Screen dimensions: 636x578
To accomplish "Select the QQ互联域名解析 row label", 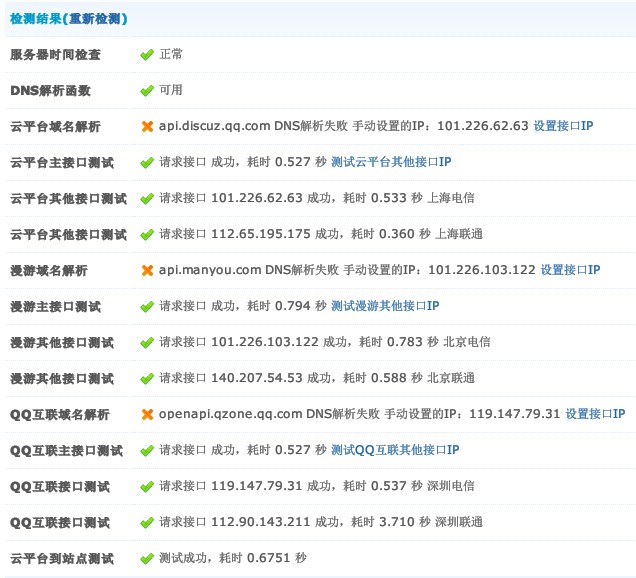I will click(x=60, y=415).
